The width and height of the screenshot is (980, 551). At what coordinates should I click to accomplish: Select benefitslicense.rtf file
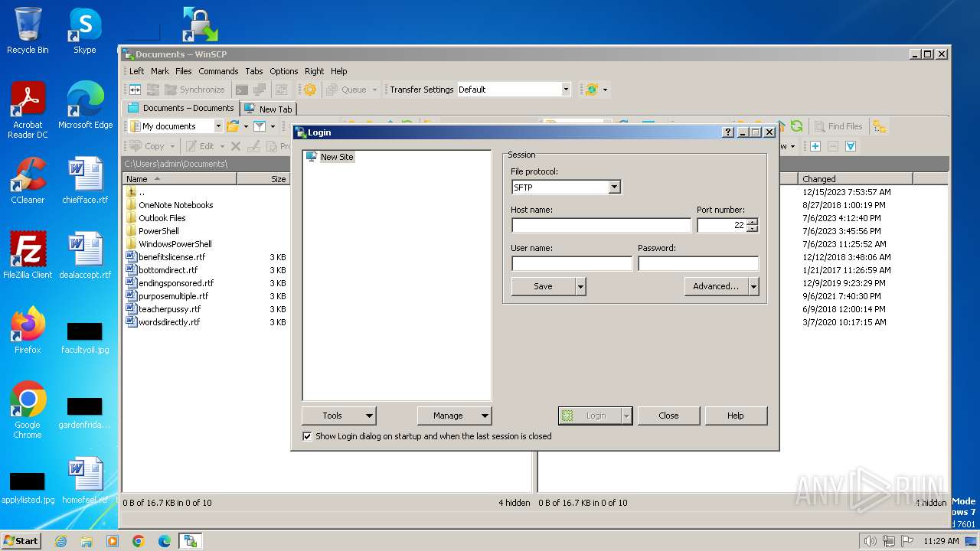coord(171,257)
